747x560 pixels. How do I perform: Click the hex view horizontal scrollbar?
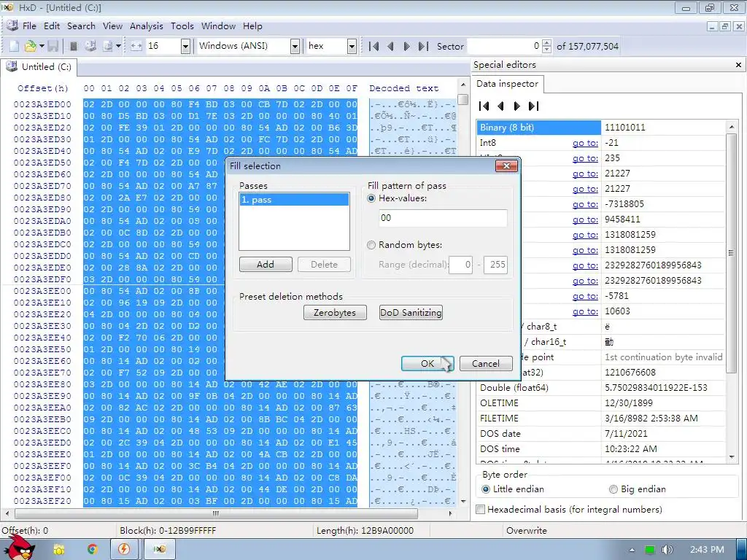pyautogui.click(x=216, y=513)
